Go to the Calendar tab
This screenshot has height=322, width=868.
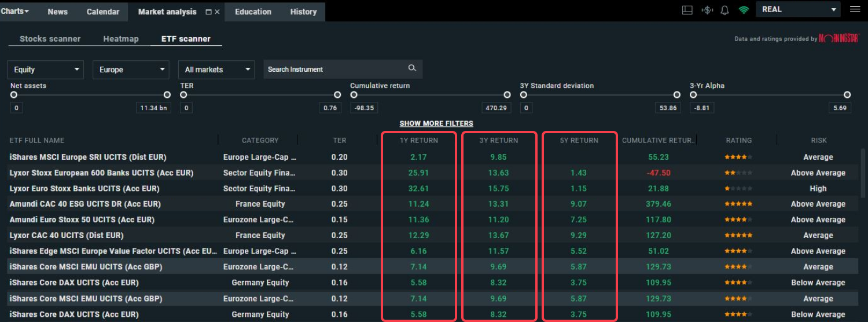tap(103, 12)
